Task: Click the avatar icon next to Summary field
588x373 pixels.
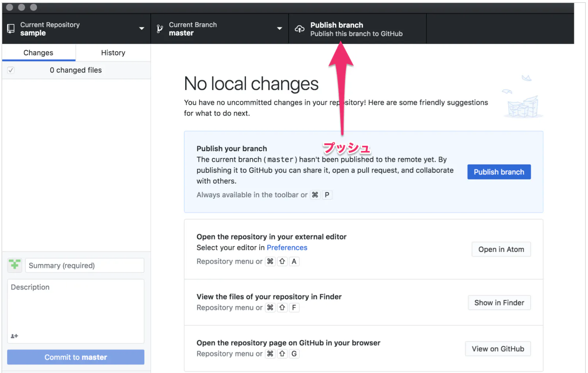Action: point(15,265)
